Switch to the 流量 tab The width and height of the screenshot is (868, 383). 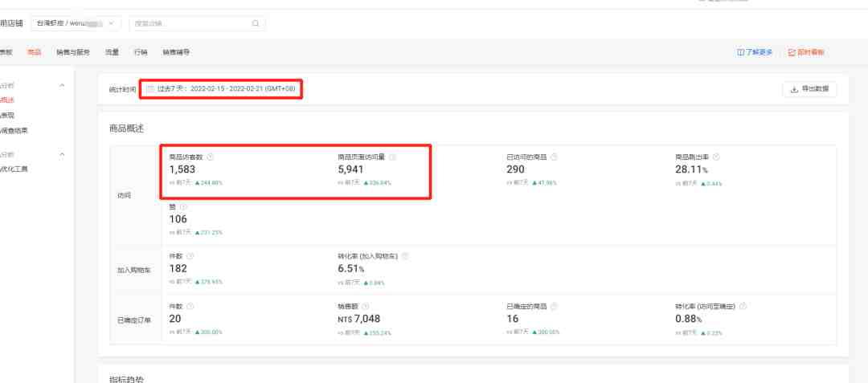tap(113, 52)
